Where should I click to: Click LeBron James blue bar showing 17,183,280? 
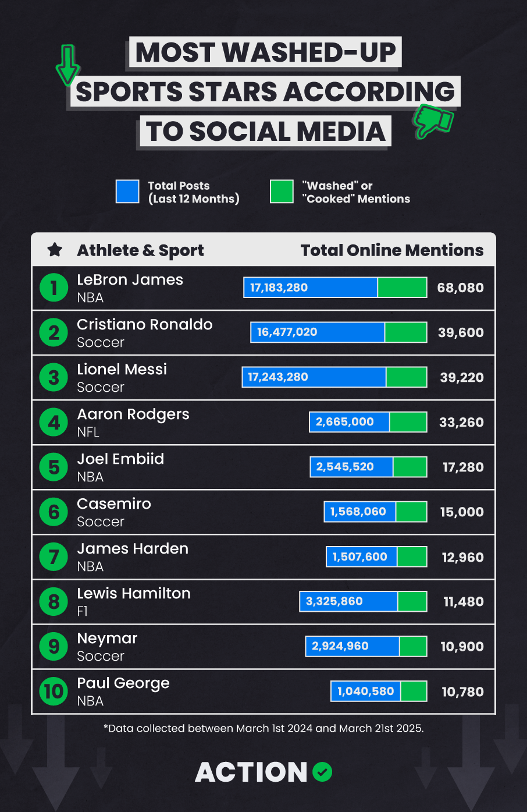[x=311, y=288]
